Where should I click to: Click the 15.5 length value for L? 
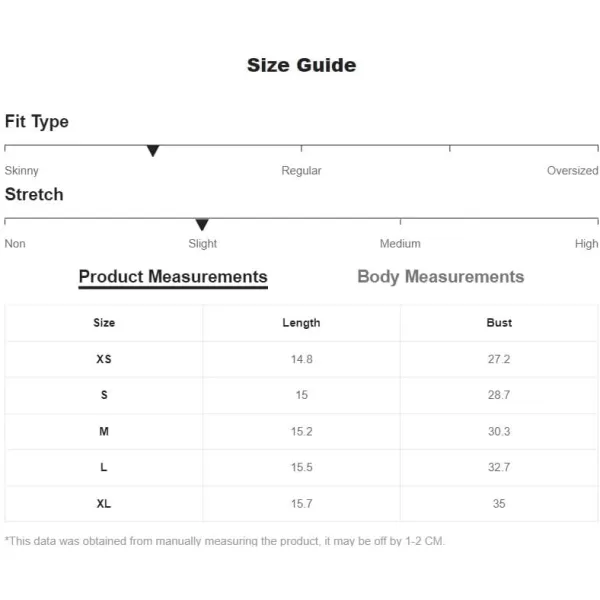click(x=302, y=468)
